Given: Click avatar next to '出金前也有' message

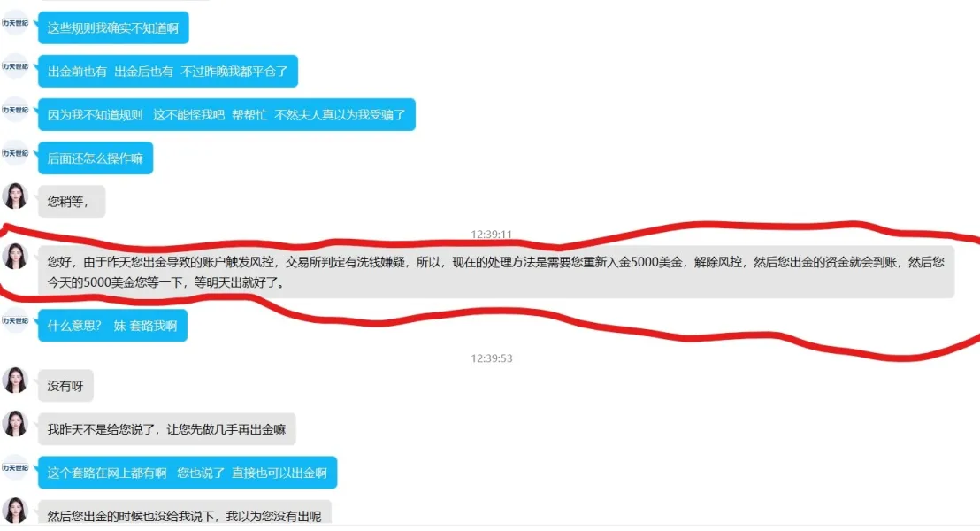Looking at the screenshot, I should point(15,67).
